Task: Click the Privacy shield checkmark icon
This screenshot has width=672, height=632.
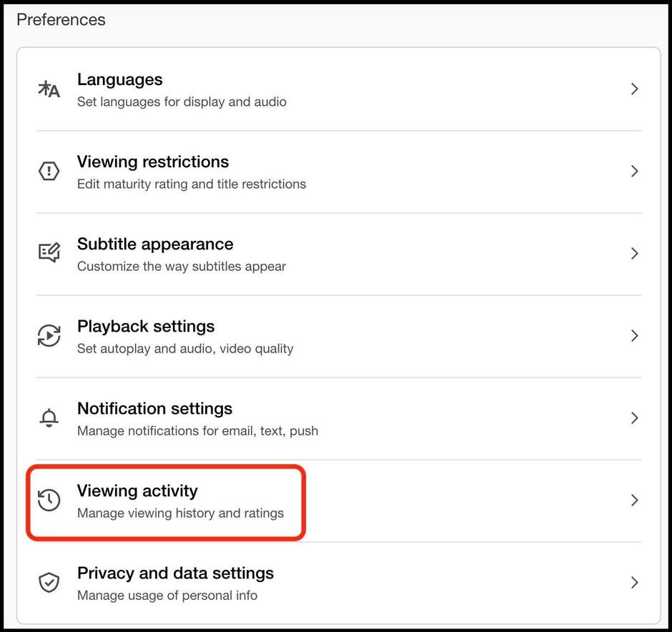Action: click(49, 582)
